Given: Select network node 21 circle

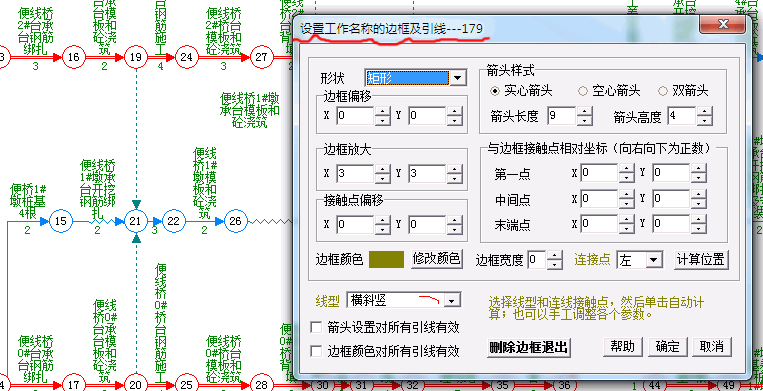Looking at the screenshot, I should coord(135,221).
